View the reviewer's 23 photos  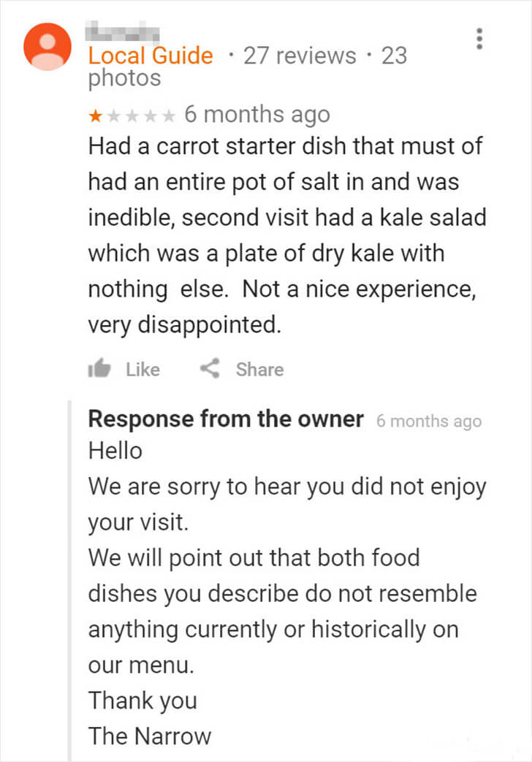[x=248, y=66]
